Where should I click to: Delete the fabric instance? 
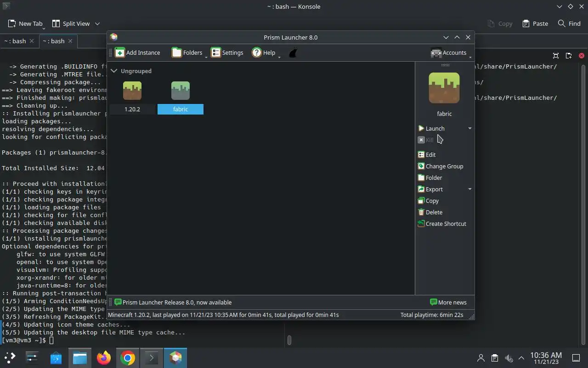(430, 212)
